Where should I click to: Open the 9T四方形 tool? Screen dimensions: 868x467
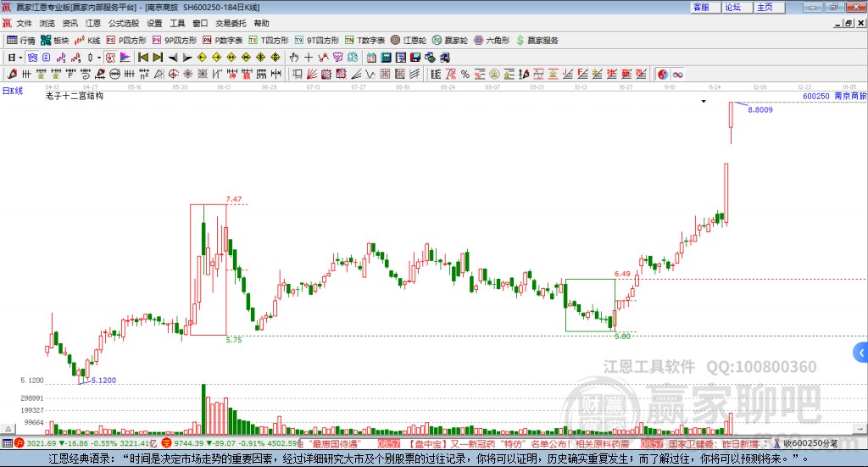(x=317, y=41)
